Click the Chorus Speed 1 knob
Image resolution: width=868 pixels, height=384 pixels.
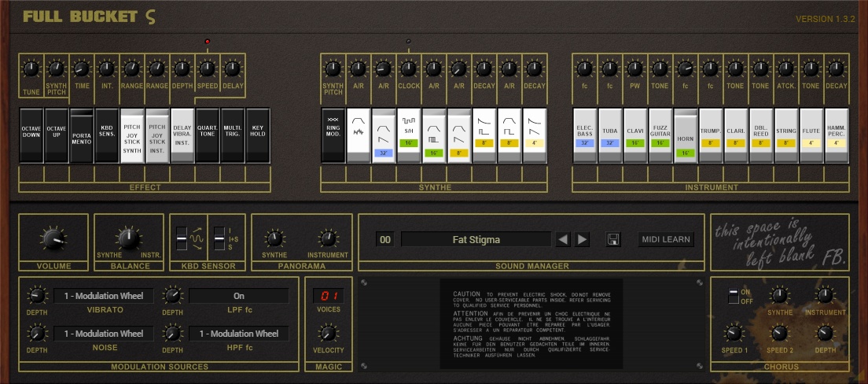(x=734, y=333)
